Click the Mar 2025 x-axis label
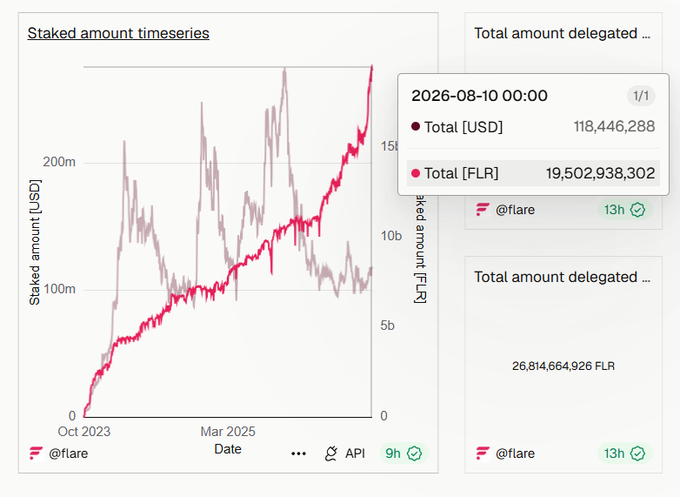 228,432
